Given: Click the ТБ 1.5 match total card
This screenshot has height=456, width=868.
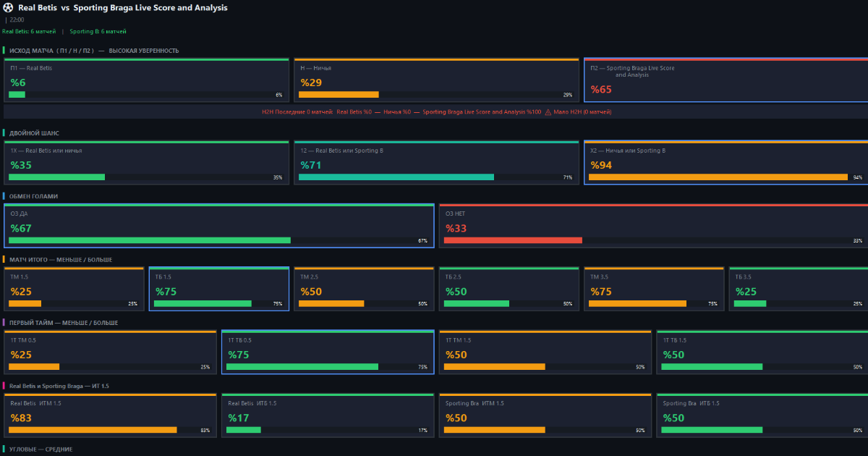Looking at the screenshot, I should point(218,289).
